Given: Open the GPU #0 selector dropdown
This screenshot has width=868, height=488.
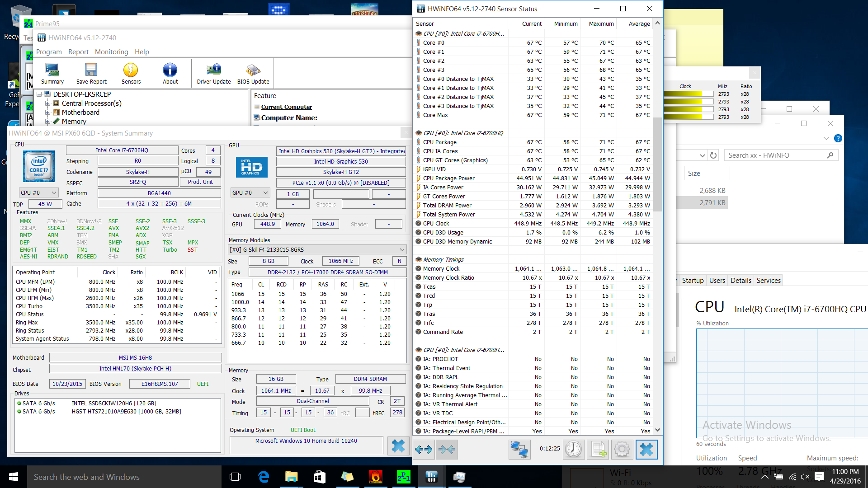Looking at the screenshot, I should (x=250, y=193).
